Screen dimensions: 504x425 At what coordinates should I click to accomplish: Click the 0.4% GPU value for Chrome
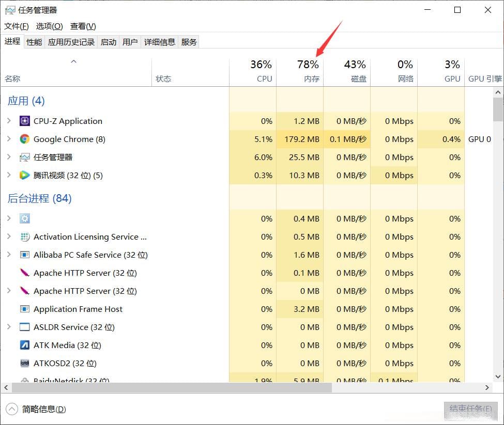(x=451, y=139)
